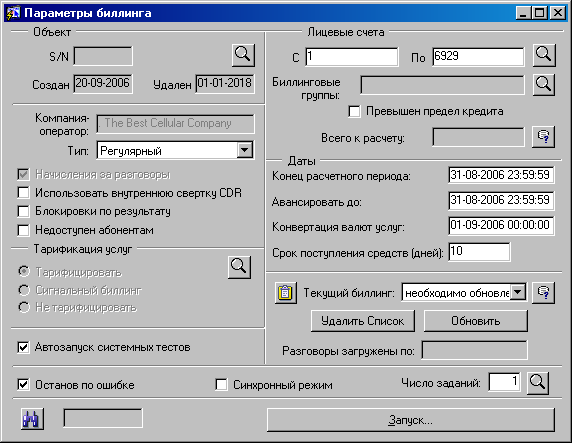
Task: Click the empty field beside binoculars icon
Action: [x=103, y=418]
